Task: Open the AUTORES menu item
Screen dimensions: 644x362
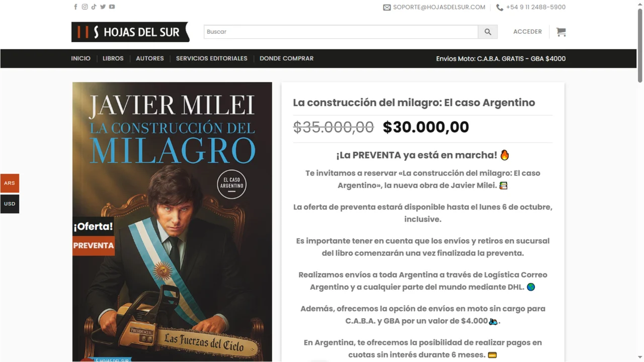Action: [150, 58]
